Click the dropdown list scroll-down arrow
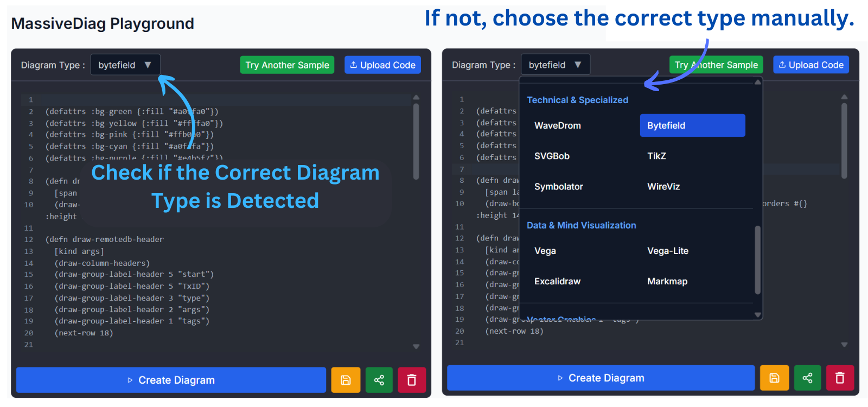Viewport: 868px width, 407px height. tap(757, 315)
